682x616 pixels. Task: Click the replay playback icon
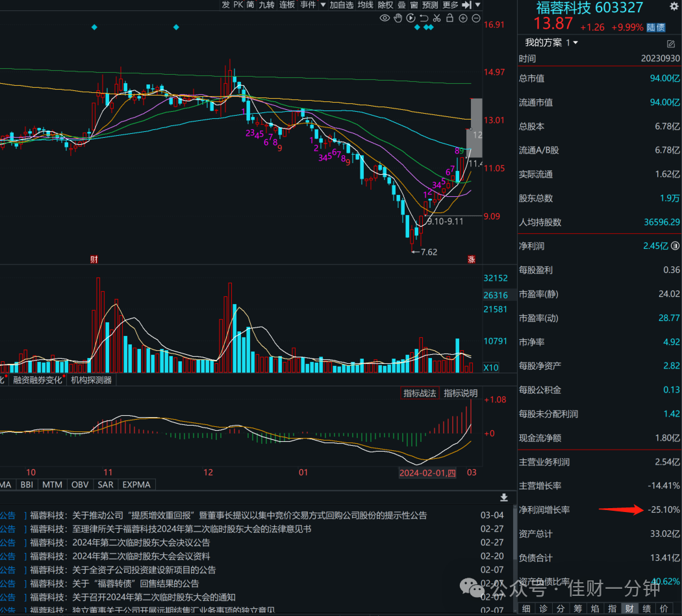410,18
